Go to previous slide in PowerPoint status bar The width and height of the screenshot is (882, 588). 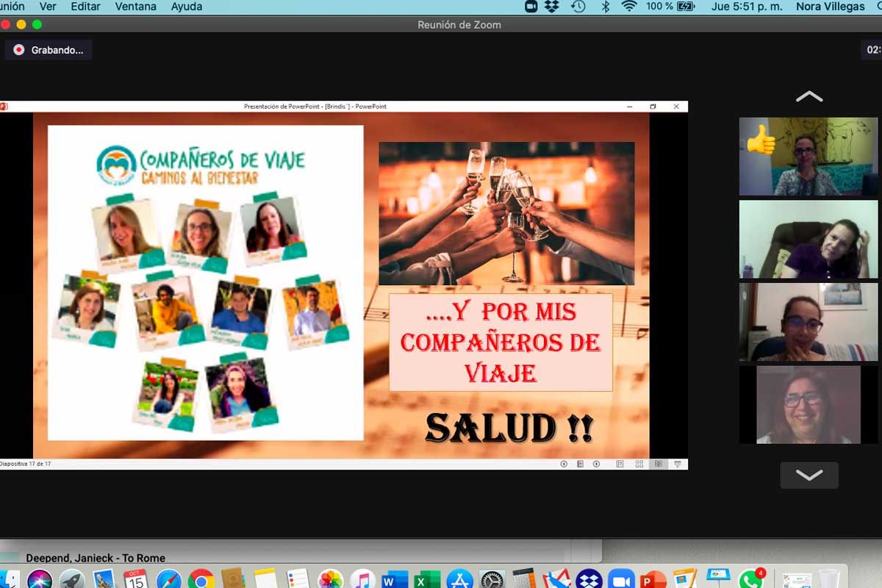point(564,464)
